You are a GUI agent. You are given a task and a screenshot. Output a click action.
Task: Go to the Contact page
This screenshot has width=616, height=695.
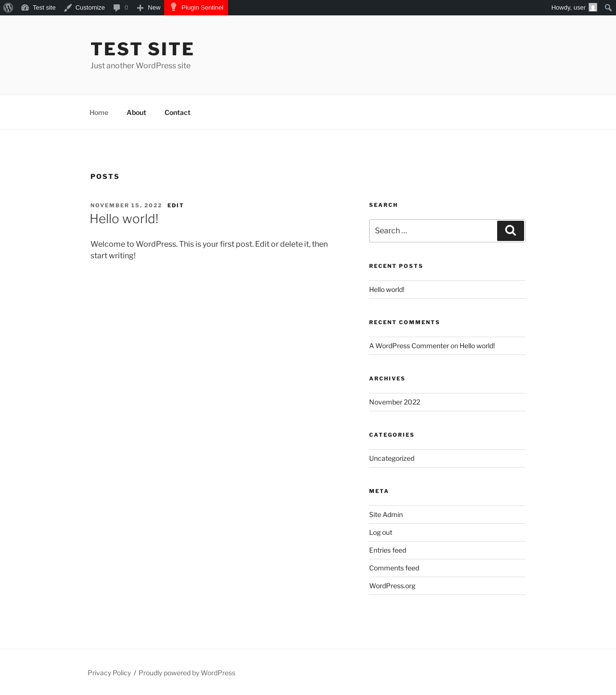coord(178,113)
